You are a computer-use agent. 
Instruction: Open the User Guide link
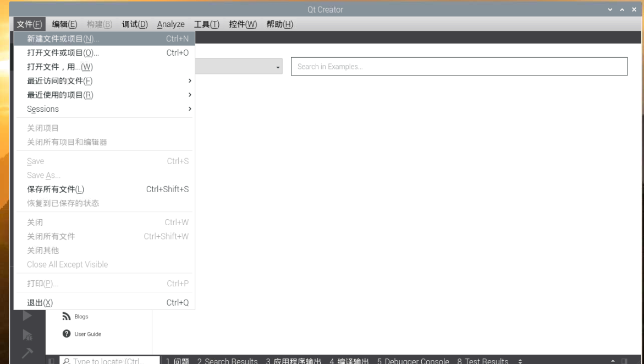87,334
